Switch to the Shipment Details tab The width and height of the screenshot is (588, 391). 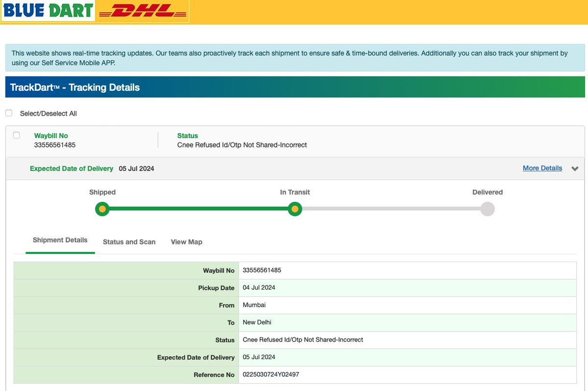point(60,240)
